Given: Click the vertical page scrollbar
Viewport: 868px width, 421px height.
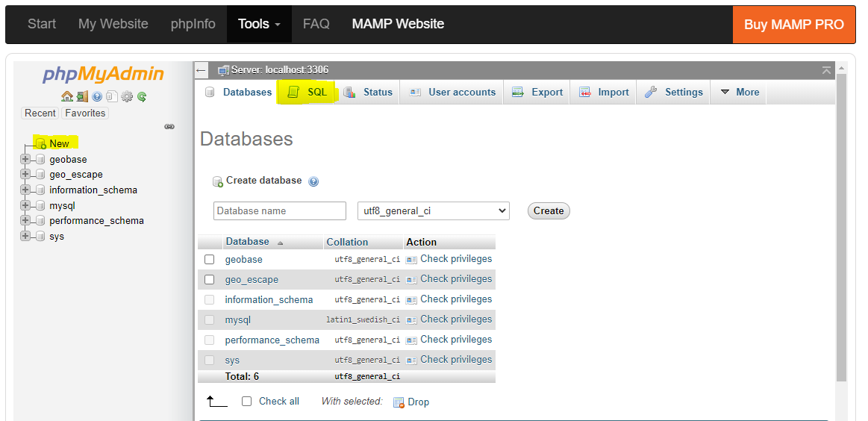Looking at the screenshot, I should click(x=841, y=227).
